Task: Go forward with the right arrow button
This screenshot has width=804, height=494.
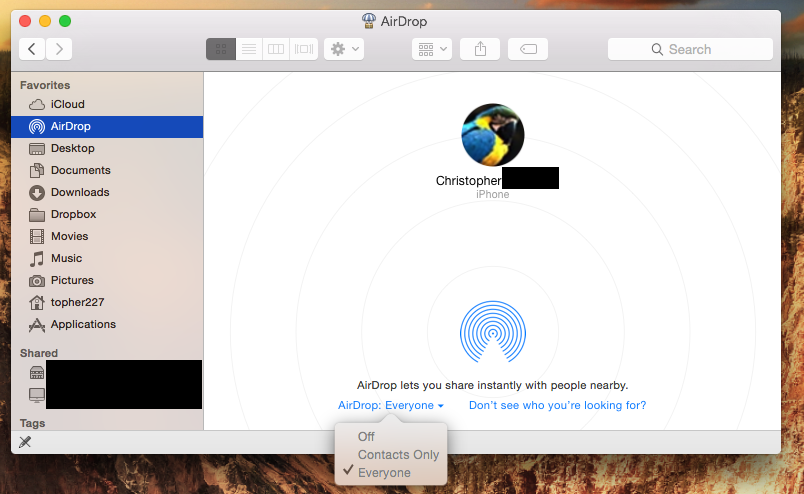Action: click(x=59, y=49)
